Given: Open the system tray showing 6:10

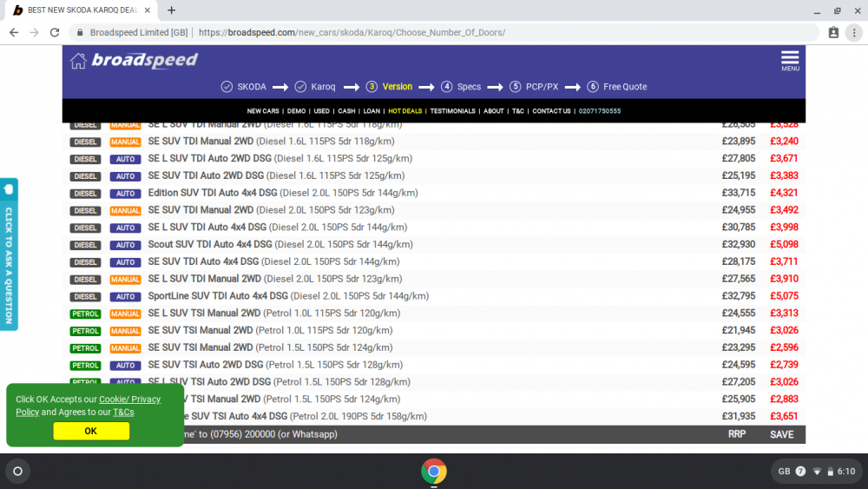Looking at the screenshot, I should click(x=817, y=472).
